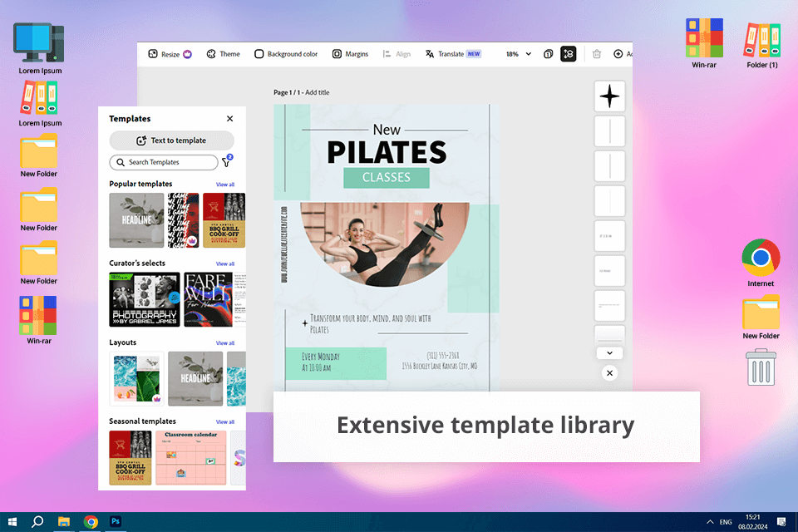The height and width of the screenshot is (532, 798).
Task: Click the add plus circle icon
Action: 618,54
